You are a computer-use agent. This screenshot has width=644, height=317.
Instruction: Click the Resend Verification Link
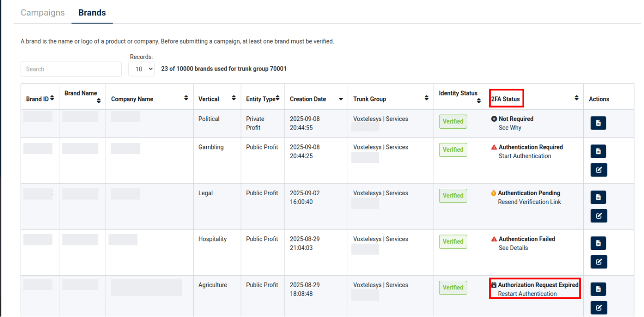529,202
